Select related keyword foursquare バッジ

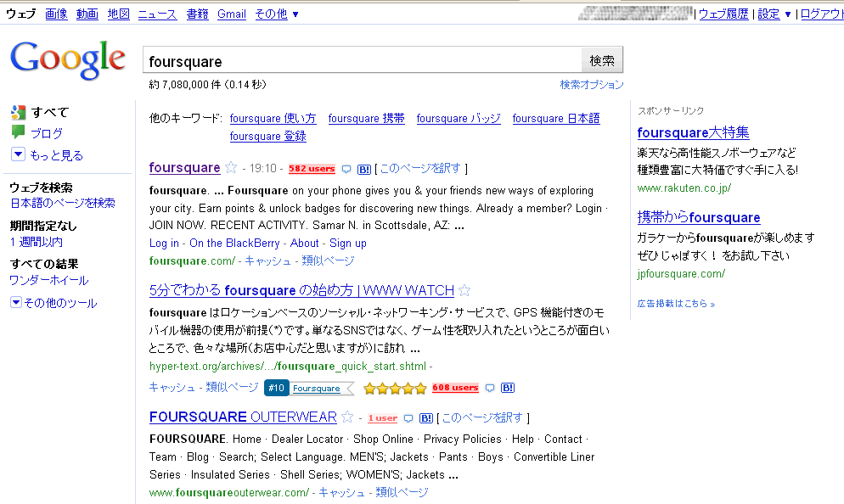(x=459, y=118)
